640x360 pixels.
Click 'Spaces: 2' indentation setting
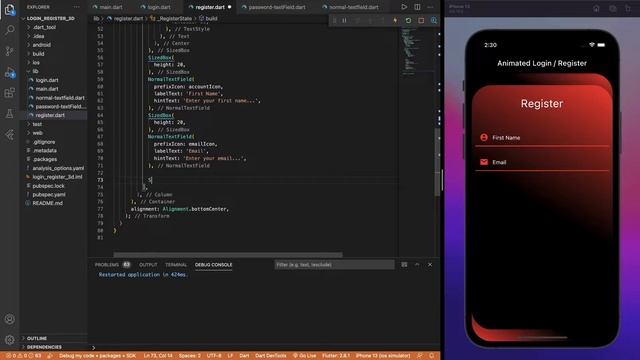[x=189, y=356]
